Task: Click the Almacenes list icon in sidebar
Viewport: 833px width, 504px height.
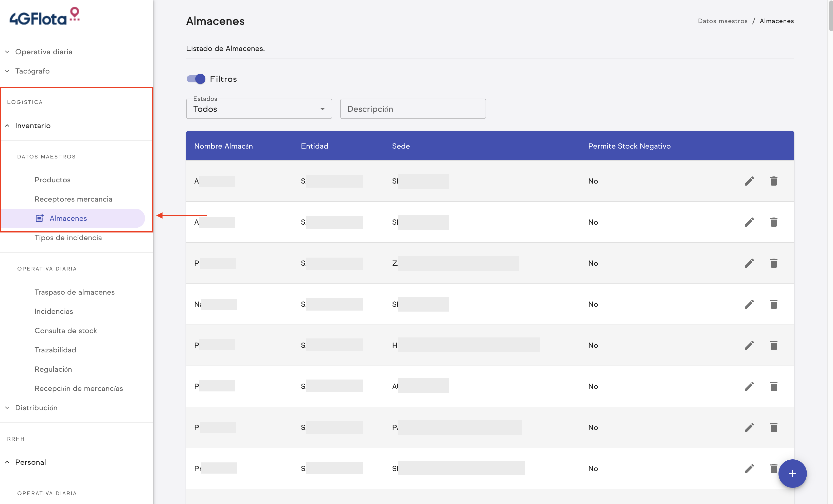Action: (40, 218)
